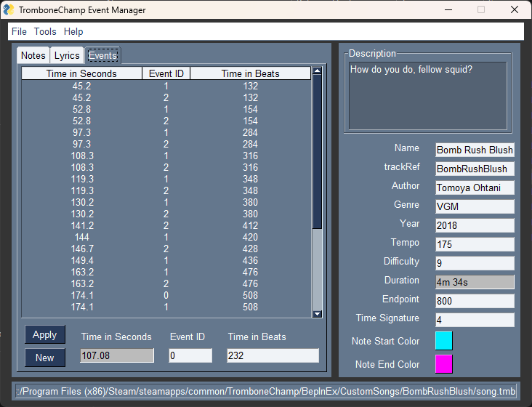This screenshot has width=532, height=407.
Task: Select the 52.8 row with Event ID 1
Action: [166, 109]
